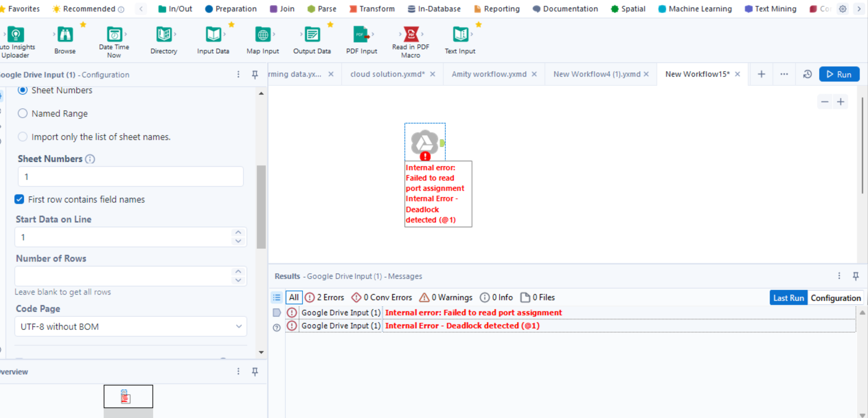Image resolution: width=868 pixels, height=418 pixels.
Task: Run the workflow
Action: 839,74
